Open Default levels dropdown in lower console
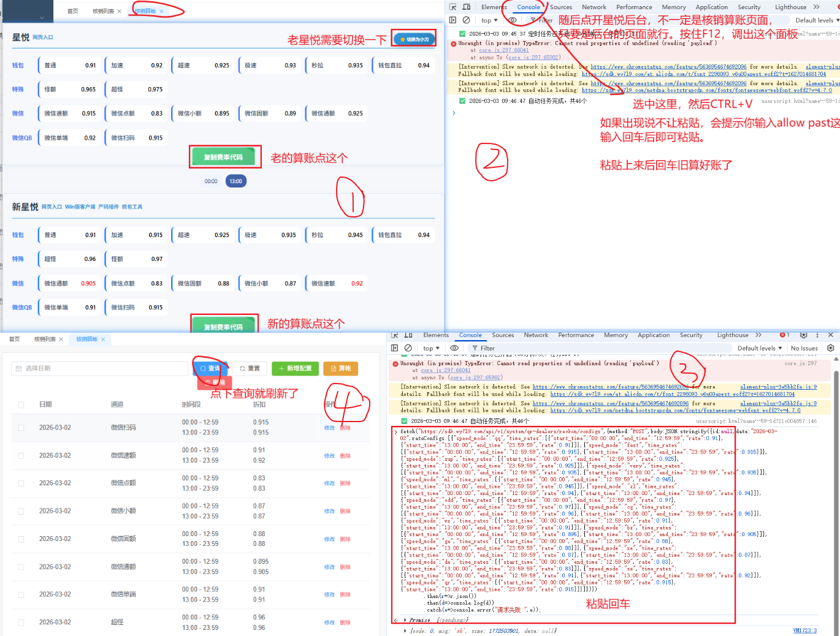This screenshot has height=636, width=840. [x=760, y=348]
